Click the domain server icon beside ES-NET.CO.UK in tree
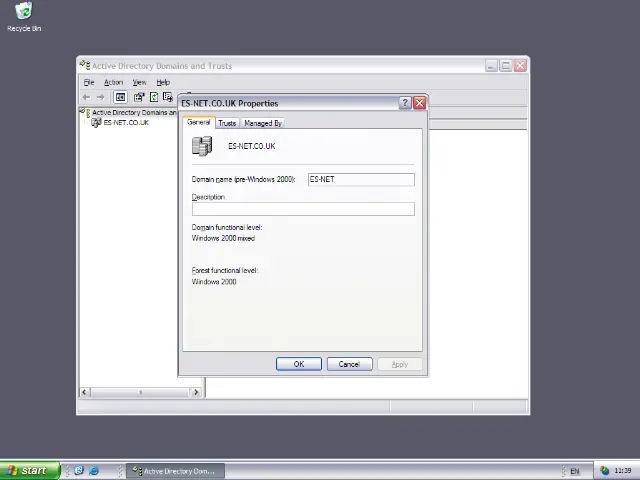The height and width of the screenshot is (480, 640). (x=96, y=122)
